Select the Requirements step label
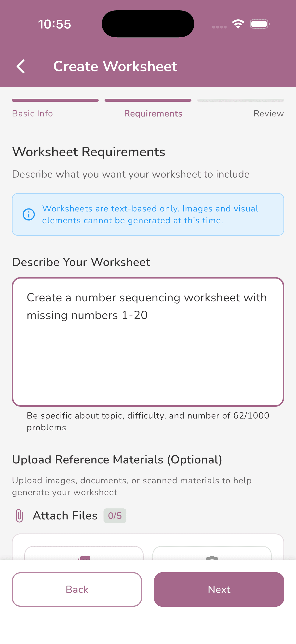 (153, 113)
